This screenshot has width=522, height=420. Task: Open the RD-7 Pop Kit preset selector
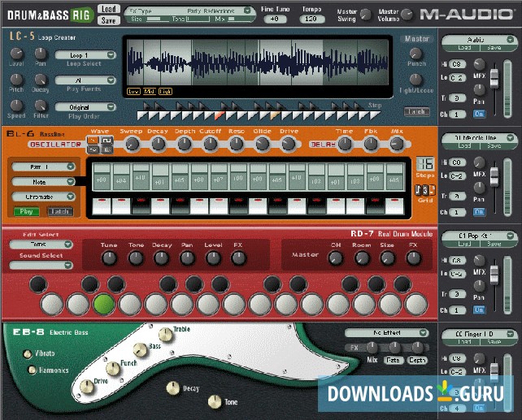pos(478,236)
